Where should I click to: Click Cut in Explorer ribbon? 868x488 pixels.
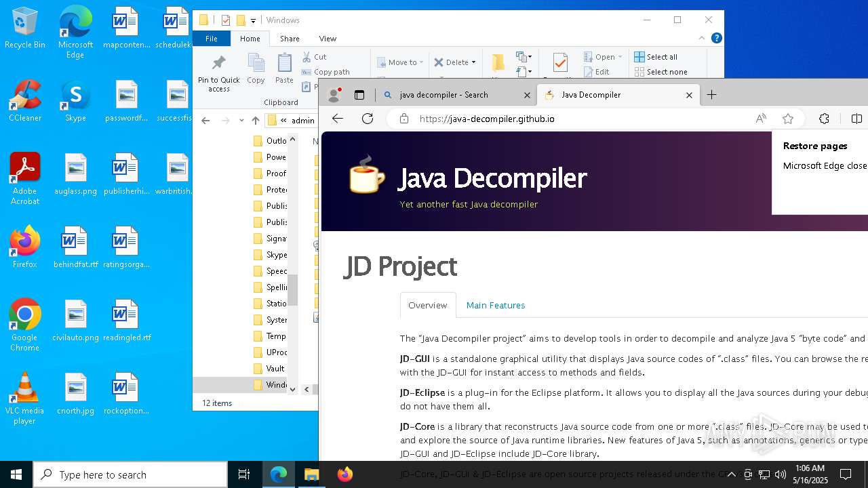[x=314, y=57]
